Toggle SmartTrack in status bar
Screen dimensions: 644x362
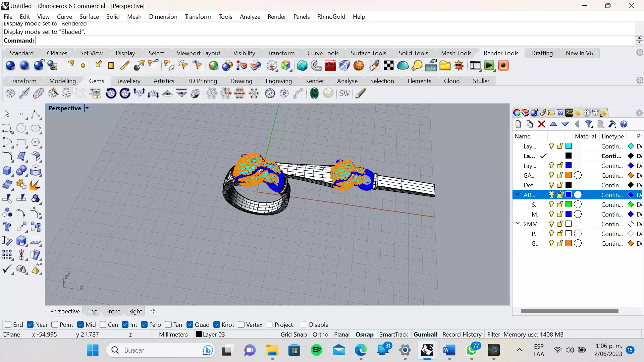(x=393, y=334)
